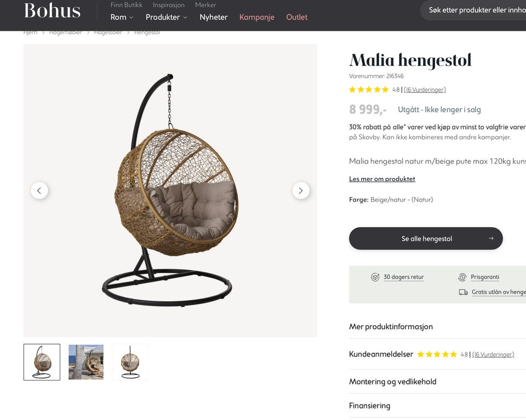This screenshot has width=526, height=420.
Task: Open the Produkter dropdown menu
Action: 167,17
